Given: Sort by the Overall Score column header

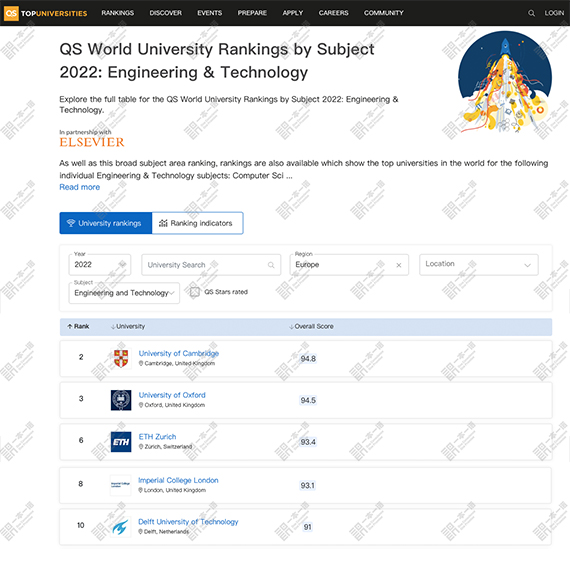Looking at the screenshot, I should point(311,326).
